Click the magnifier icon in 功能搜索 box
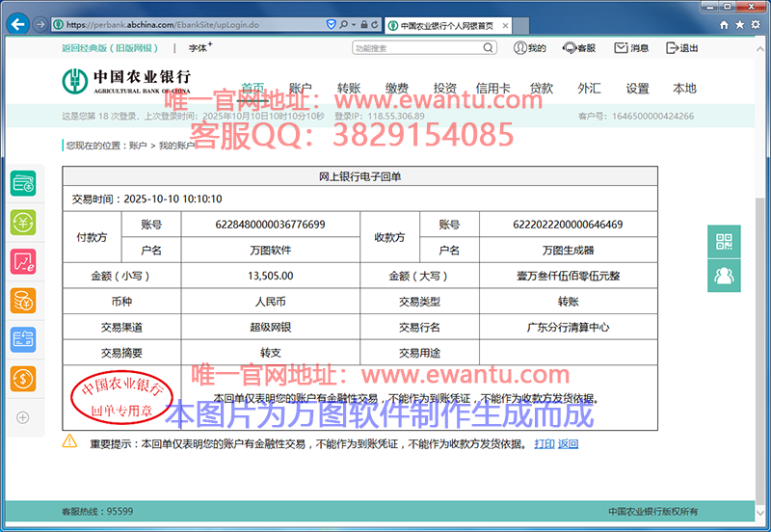Image resolution: width=771 pixels, height=532 pixels. 488,47
